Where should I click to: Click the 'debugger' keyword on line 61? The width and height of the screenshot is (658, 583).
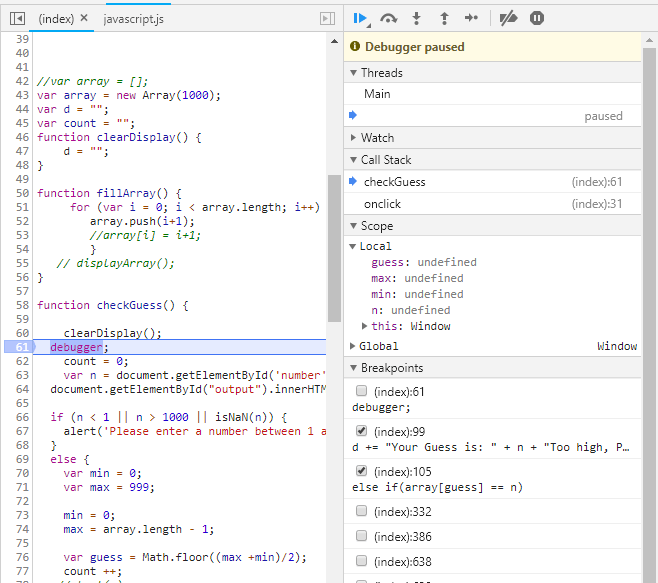click(76, 347)
